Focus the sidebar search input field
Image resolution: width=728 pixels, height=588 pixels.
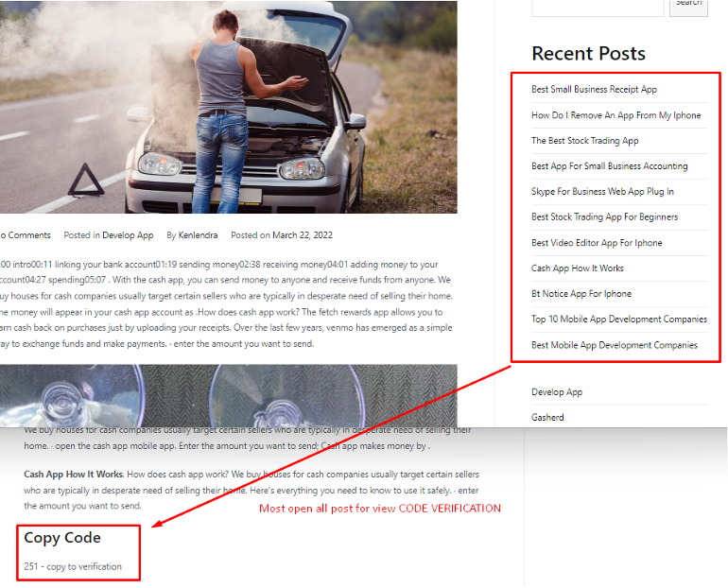pos(598,6)
